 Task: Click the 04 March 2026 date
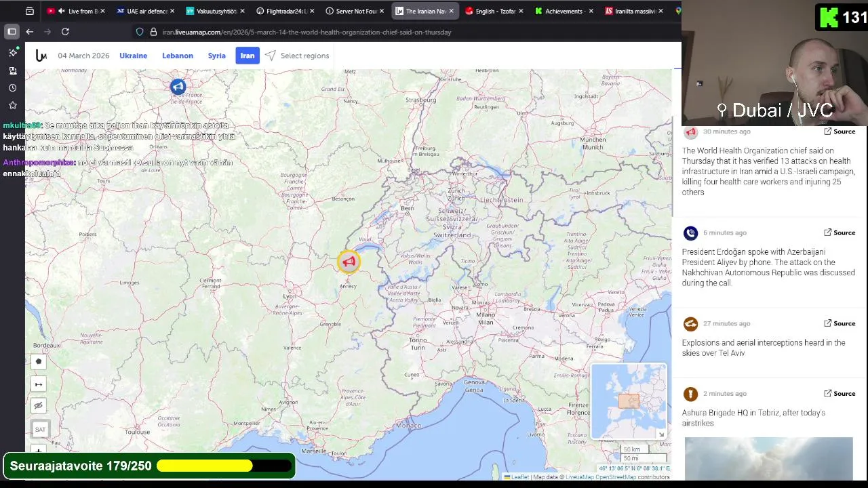83,56
